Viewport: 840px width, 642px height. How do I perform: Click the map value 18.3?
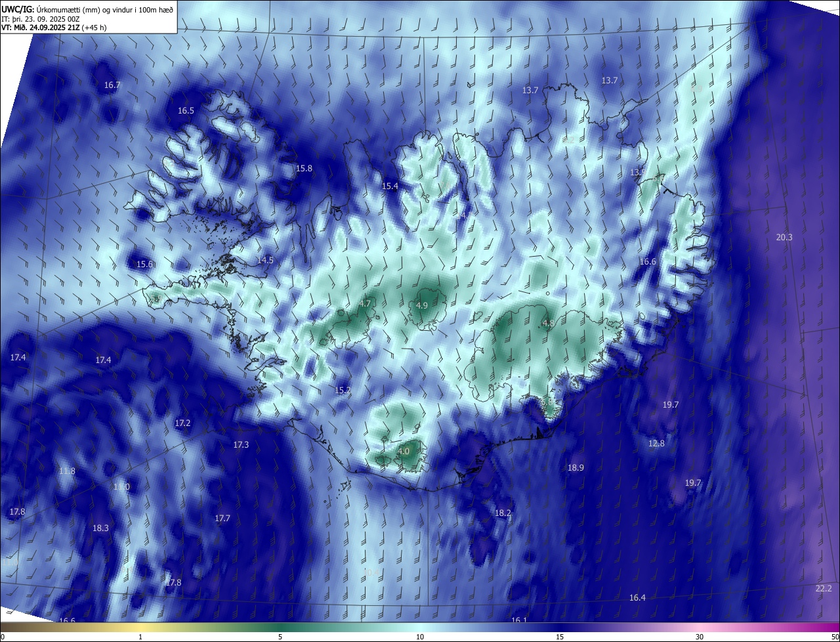click(x=100, y=528)
